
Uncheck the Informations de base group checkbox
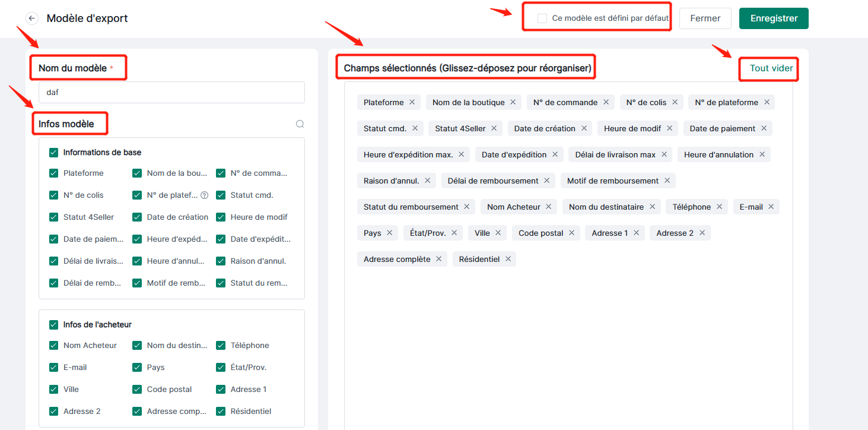pyautogui.click(x=53, y=153)
